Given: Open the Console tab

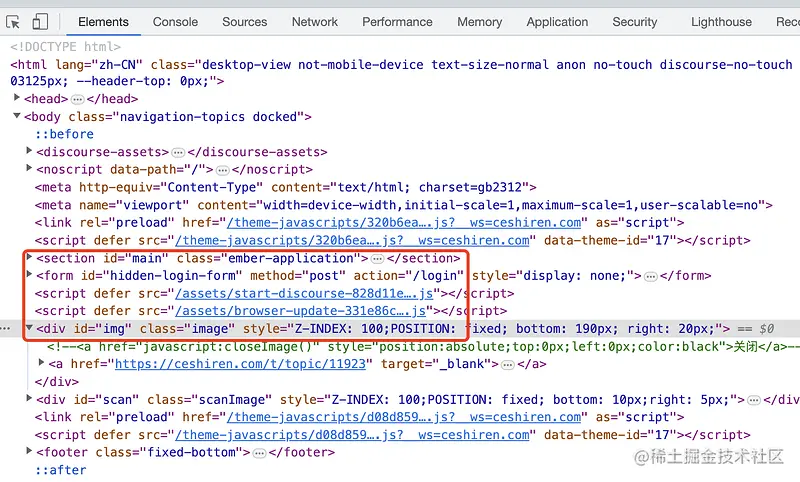Looking at the screenshot, I should (175, 22).
